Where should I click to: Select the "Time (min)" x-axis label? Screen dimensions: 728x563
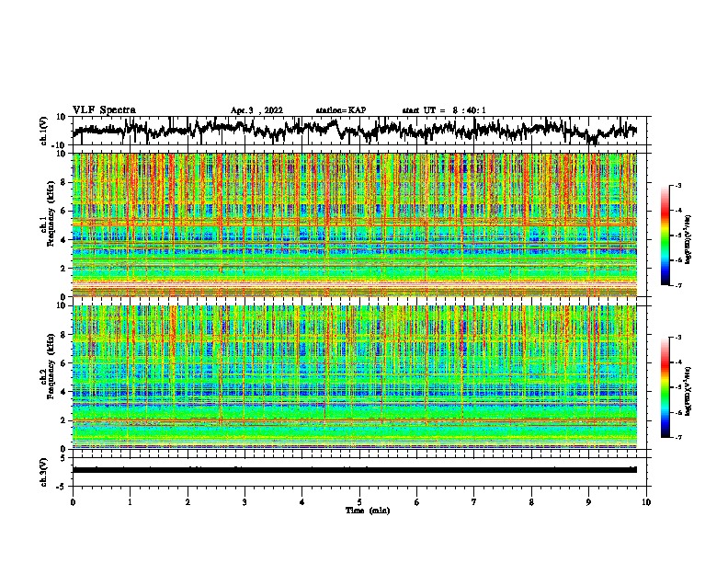[x=368, y=511]
